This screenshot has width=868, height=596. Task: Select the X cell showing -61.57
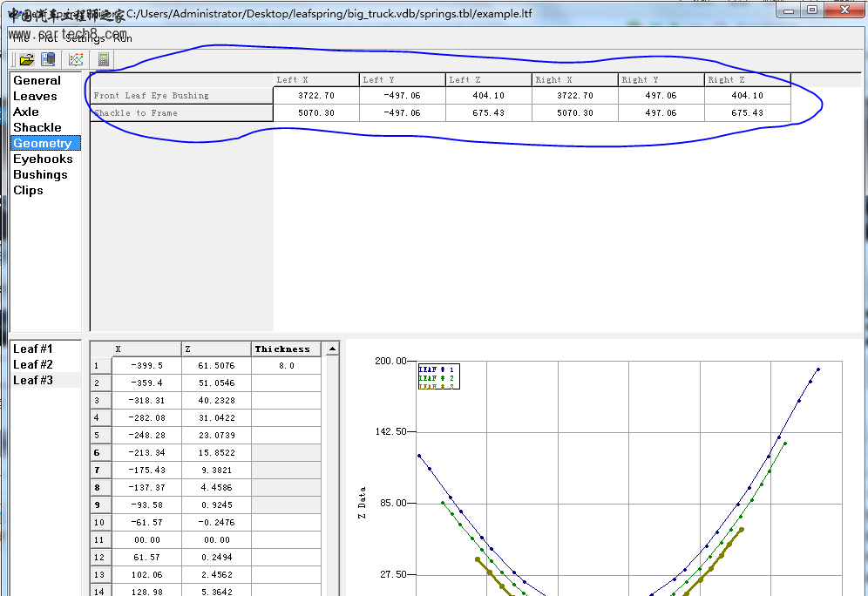[146, 523]
